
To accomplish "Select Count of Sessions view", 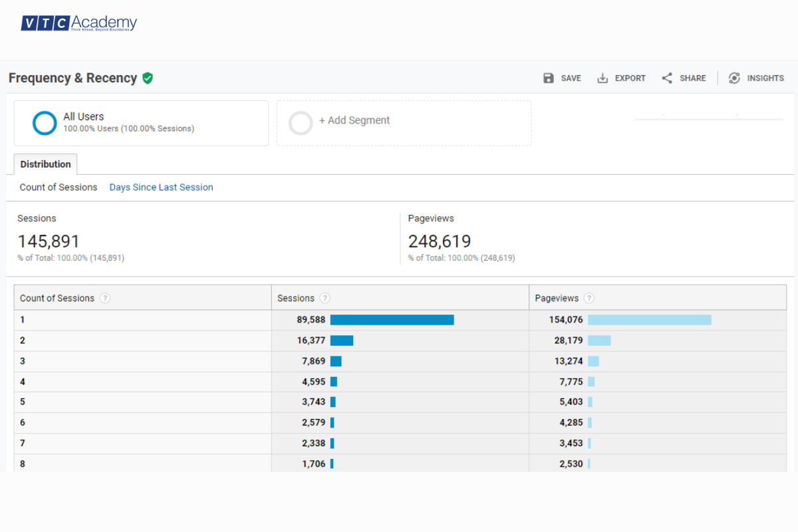I will coord(59,188).
